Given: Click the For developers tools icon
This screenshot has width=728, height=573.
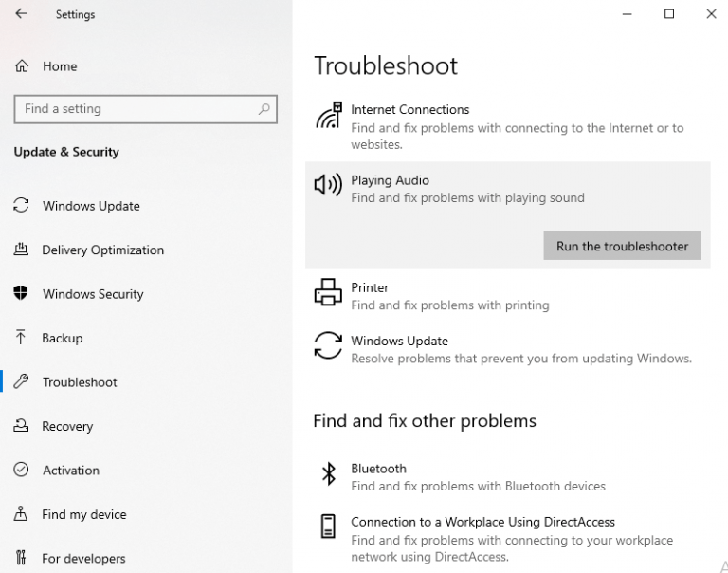Looking at the screenshot, I should coord(21,557).
